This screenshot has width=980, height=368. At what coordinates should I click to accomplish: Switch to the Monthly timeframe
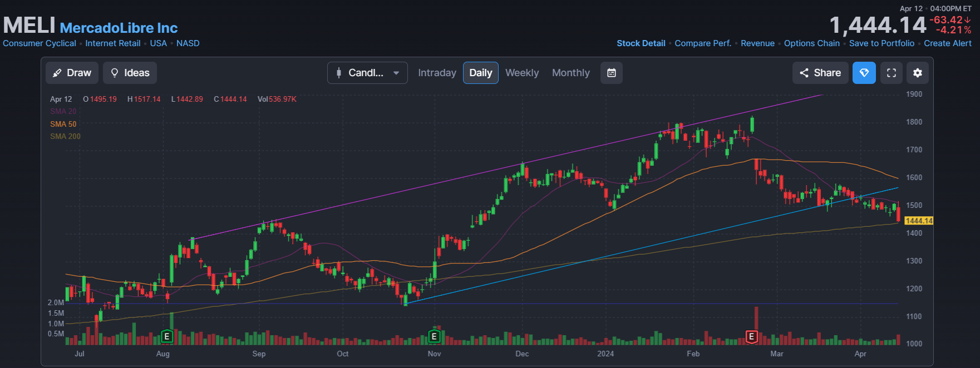click(571, 73)
